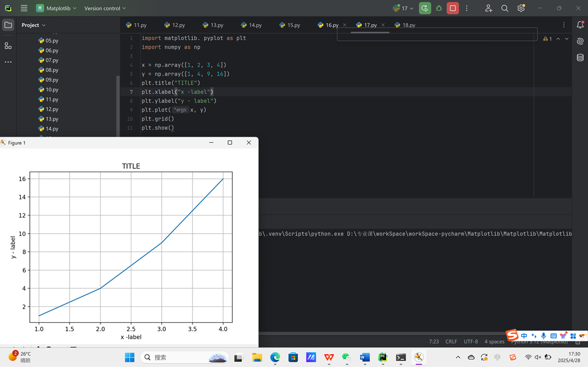Show more tool windows ellipsis
The width and height of the screenshot is (588, 367).
8,62
